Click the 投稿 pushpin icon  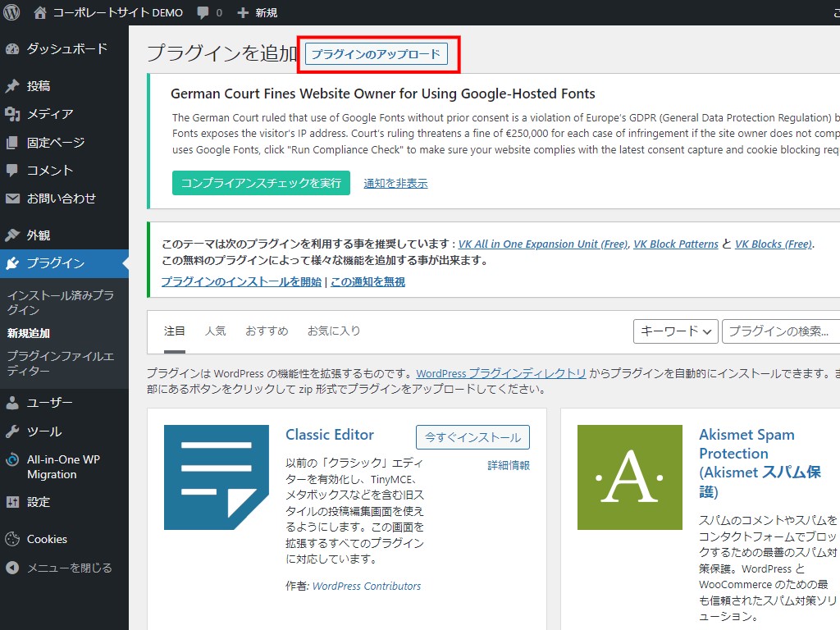tap(12, 86)
